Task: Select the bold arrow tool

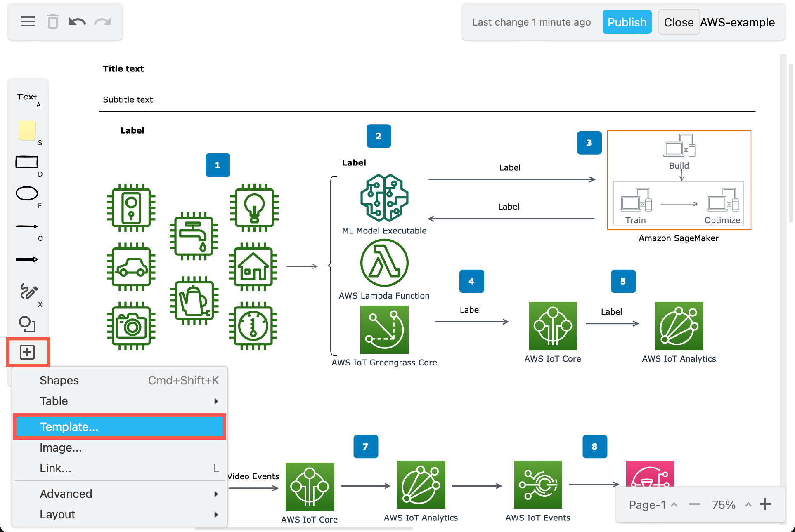Action: (26, 259)
